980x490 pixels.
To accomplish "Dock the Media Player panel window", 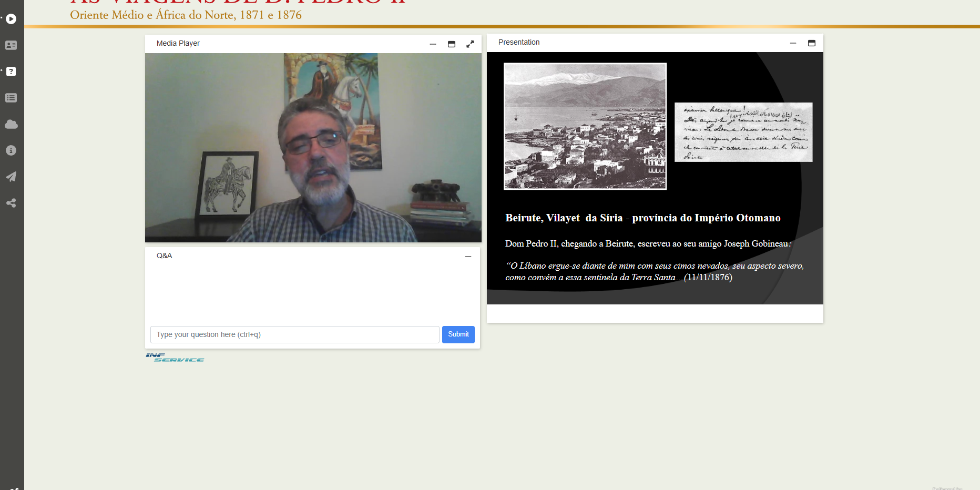I will point(452,44).
